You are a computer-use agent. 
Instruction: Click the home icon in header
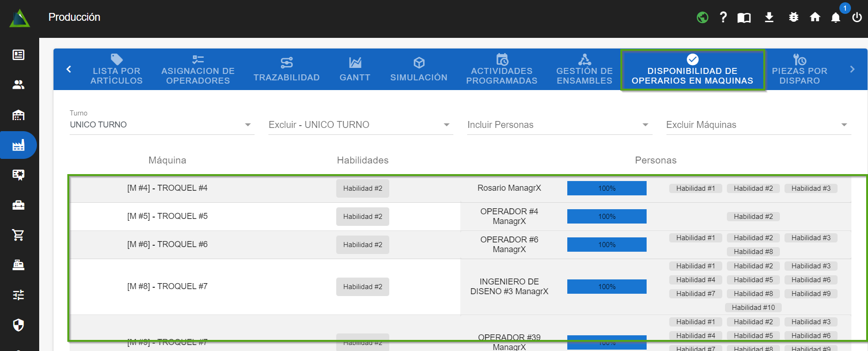[815, 18]
